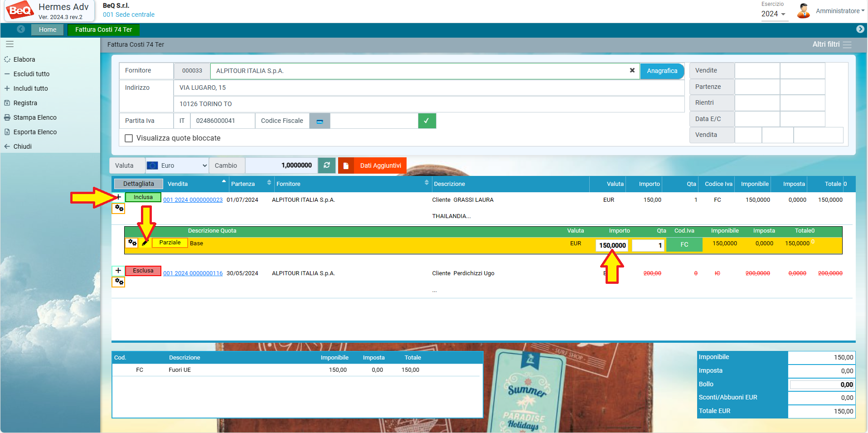The width and height of the screenshot is (868, 433).
Task: Click the first Data E/C filter field
Action: (757, 119)
